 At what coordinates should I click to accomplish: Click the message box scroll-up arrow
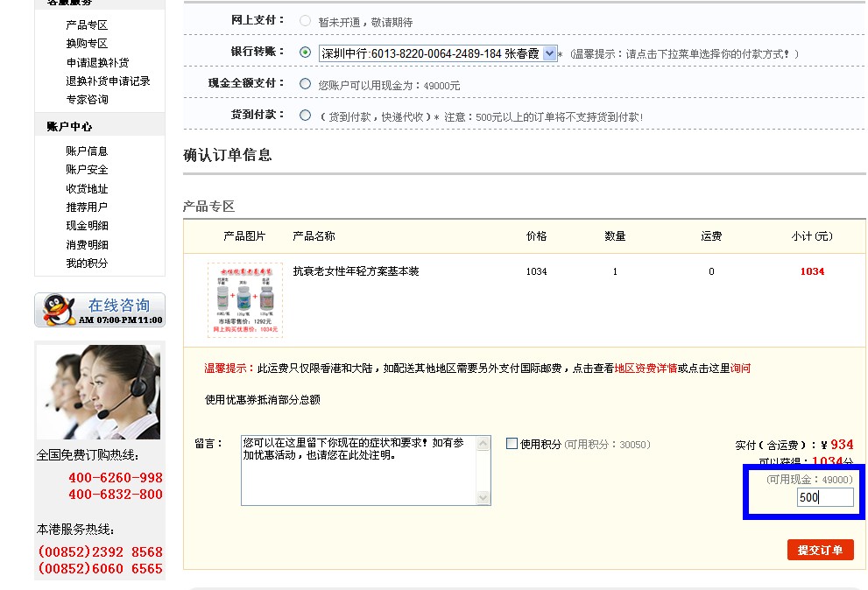483,443
